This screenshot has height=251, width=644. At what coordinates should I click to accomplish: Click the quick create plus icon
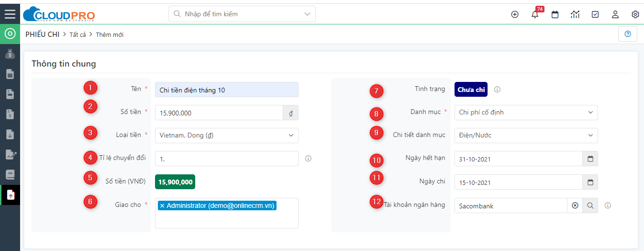coord(515,14)
